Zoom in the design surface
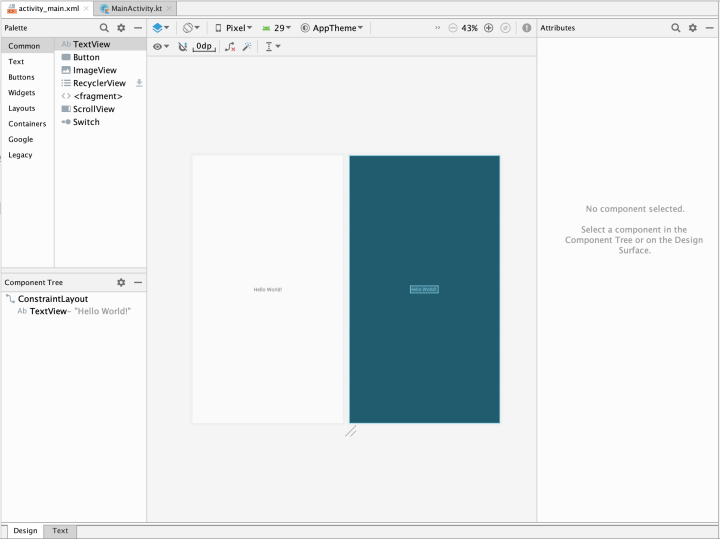This screenshot has width=720, height=539. (x=489, y=28)
